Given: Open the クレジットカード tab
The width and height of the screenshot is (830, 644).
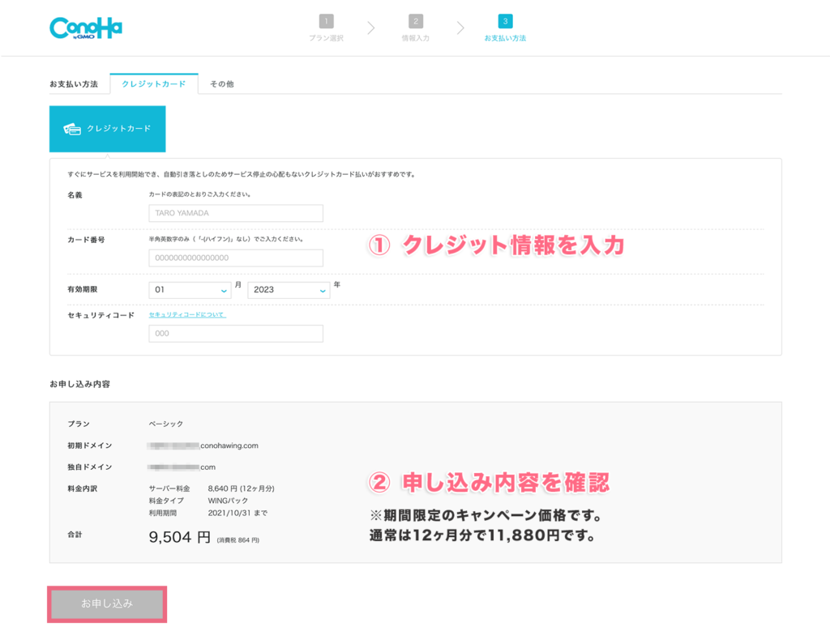Looking at the screenshot, I should pyautogui.click(x=153, y=83).
